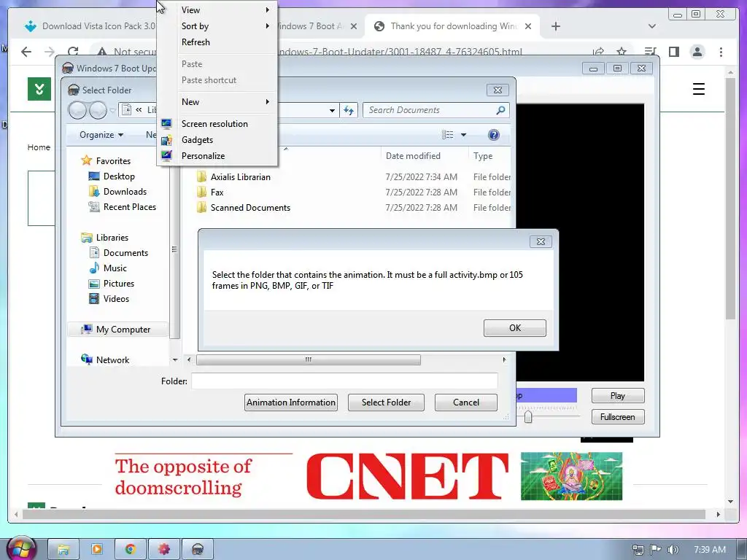Select the Axialis Librarian folder
Viewport: 747px width, 560px height.
click(x=240, y=177)
